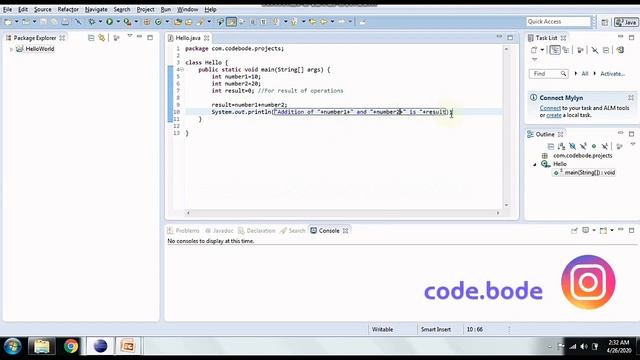The image size is (640, 360).
Task: Collapse main method fold marker at line 4
Action: click(182, 70)
